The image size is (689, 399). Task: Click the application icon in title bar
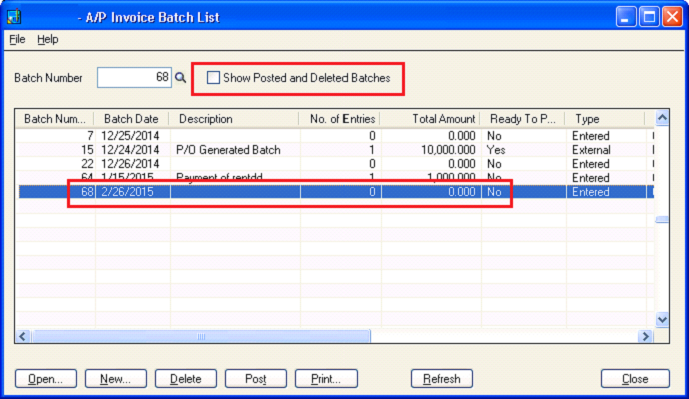[14, 17]
